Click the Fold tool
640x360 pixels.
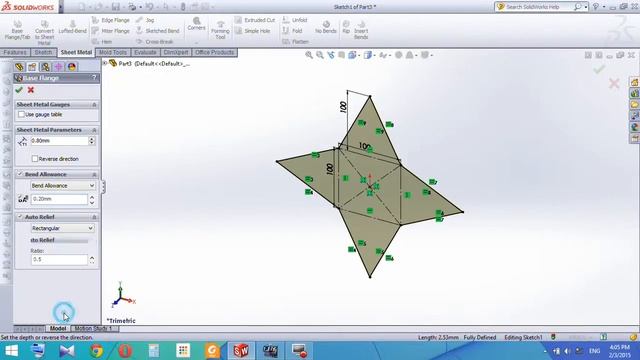(x=292, y=31)
